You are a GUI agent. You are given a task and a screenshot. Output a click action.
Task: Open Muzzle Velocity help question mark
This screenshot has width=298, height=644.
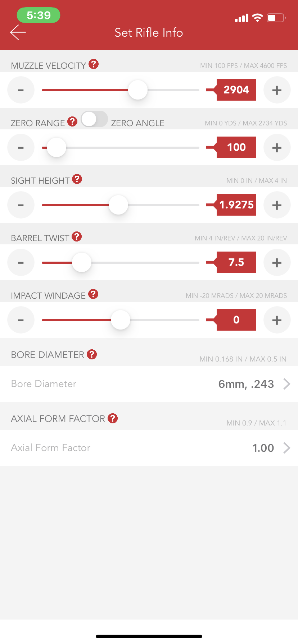click(94, 64)
